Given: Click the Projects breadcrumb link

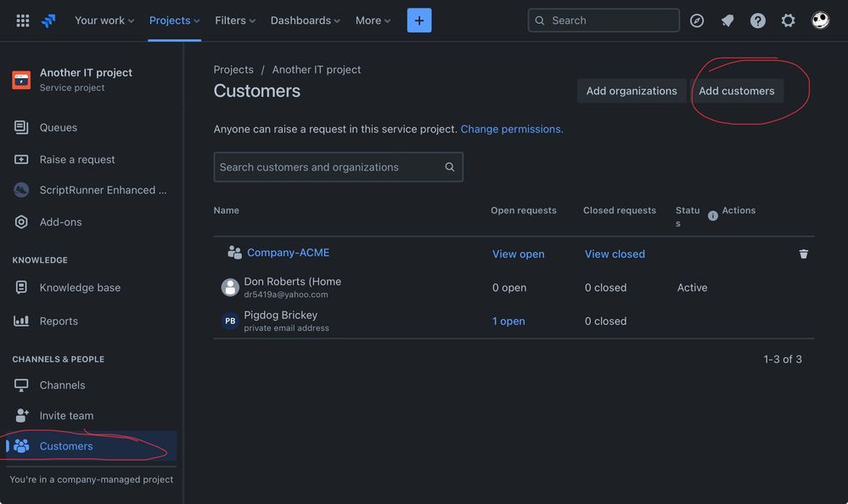Looking at the screenshot, I should [233, 70].
